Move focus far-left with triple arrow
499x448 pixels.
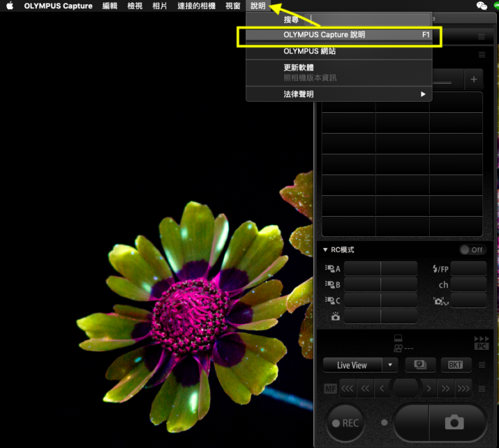pyautogui.click(x=347, y=388)
